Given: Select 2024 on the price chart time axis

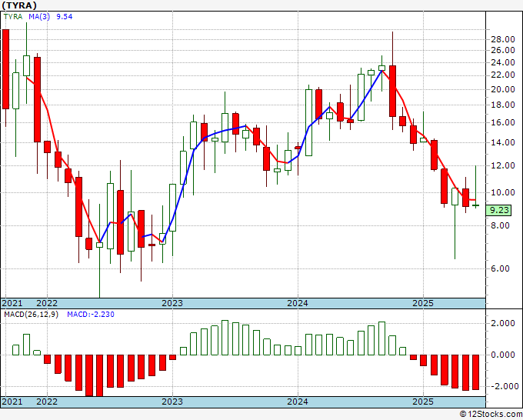Looking at the screenshot, I should (298, 304).
